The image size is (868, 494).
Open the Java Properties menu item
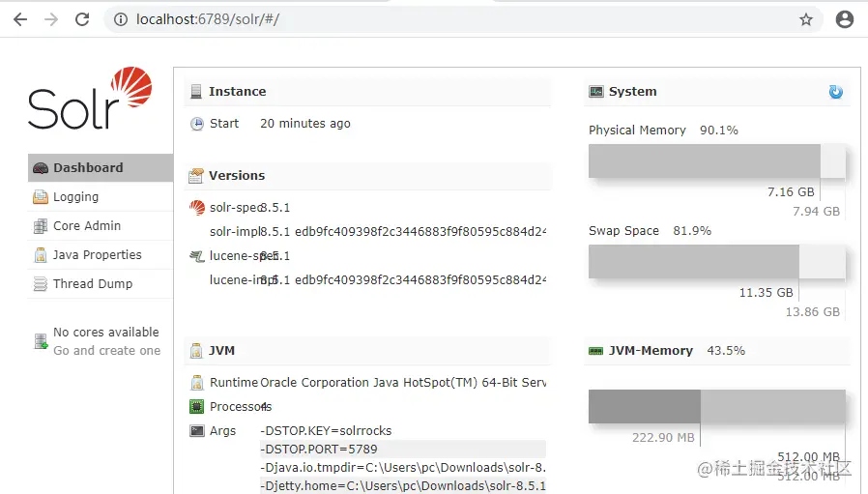[x=101, y=255]
